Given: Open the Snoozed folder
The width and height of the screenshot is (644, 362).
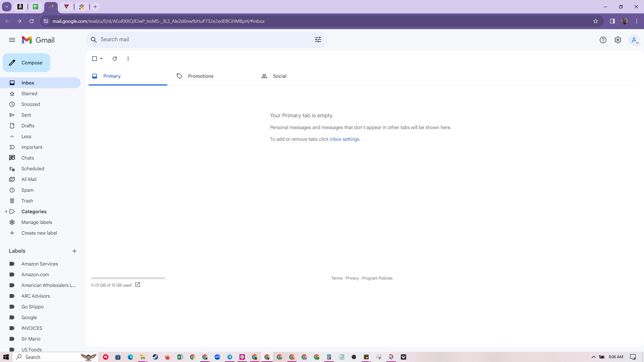Looking at the screenshot, I should coord(40,104).
